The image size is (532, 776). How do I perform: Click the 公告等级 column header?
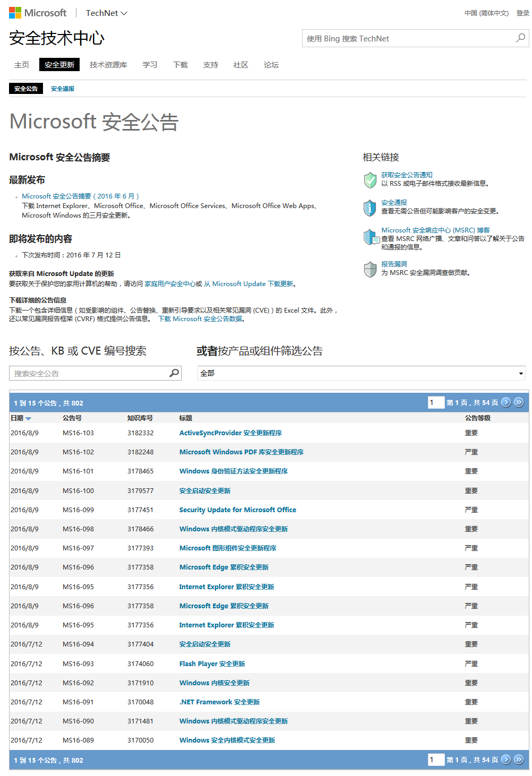pos(478,418)
